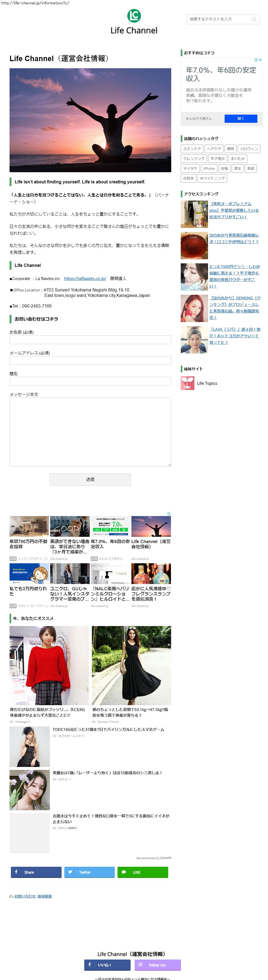Click the search magnifier icon
This screenshot has height=980, width=268.
click(254, 19)
